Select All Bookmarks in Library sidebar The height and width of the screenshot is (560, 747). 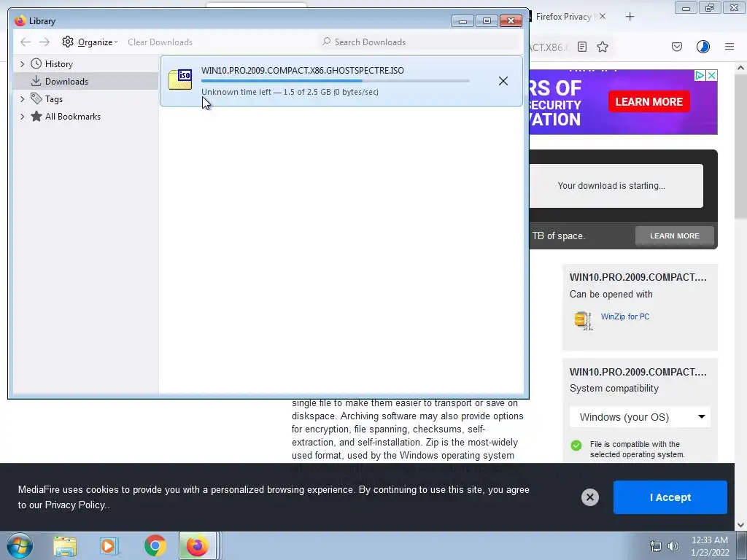72,117
